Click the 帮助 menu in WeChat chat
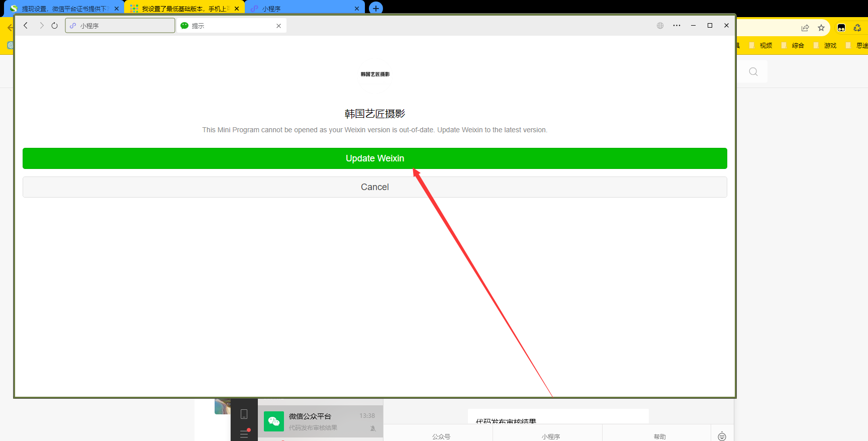This screenshot has height=441, width=868. click(660, 436)
